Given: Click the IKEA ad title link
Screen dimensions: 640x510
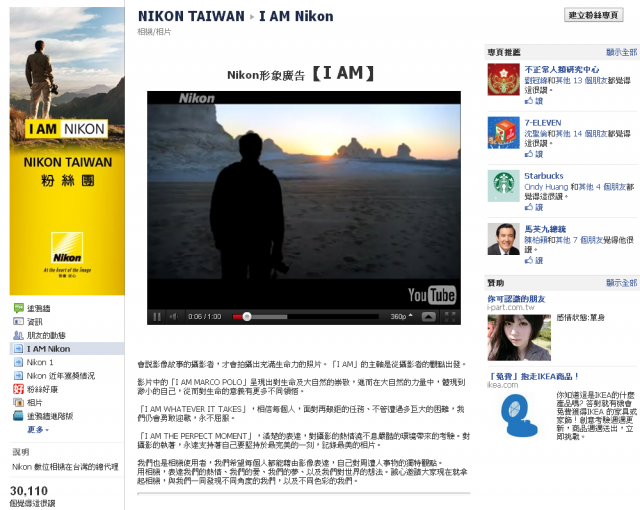Looking at the screenshot, I should click(x=533, y=376).
